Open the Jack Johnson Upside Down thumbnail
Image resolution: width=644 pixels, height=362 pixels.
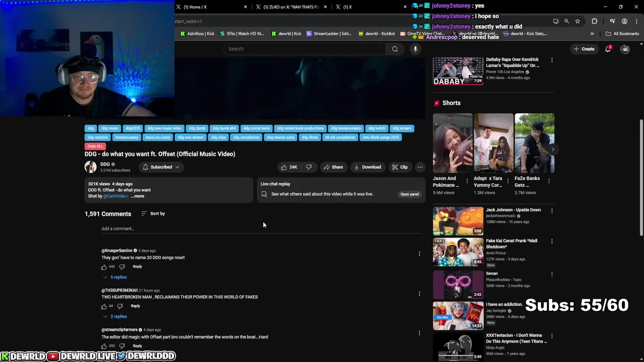(x=458, y=220)
